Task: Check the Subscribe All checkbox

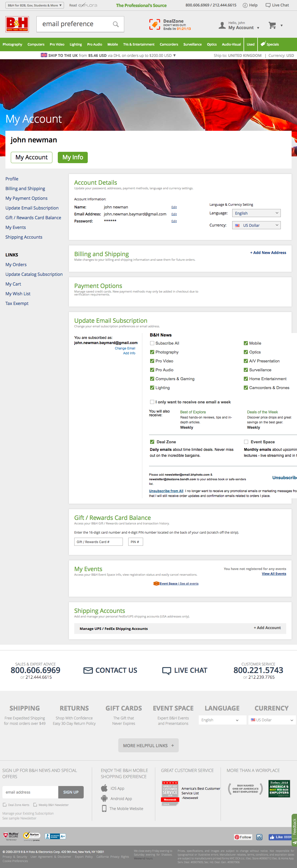Action: (152, 343)
